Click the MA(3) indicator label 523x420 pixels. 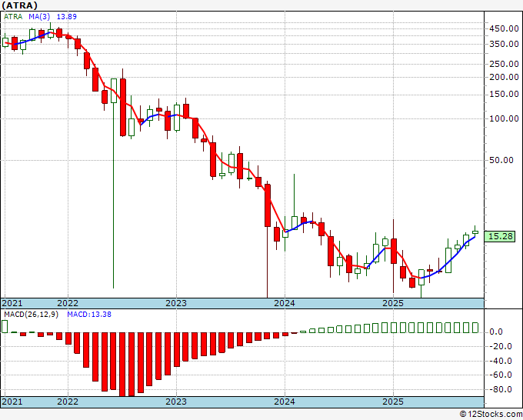coord(39,17)
